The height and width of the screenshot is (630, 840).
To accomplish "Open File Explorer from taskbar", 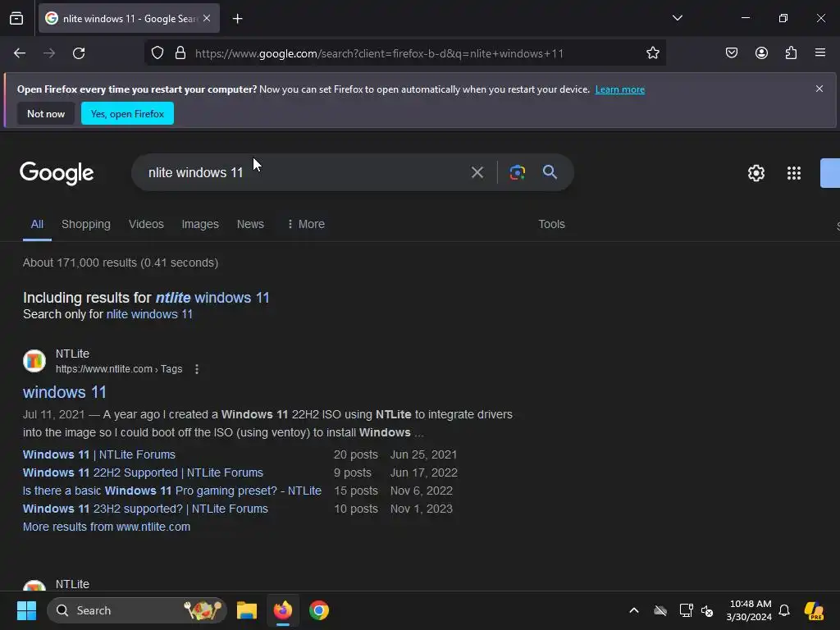I will (x=247, y=610).
